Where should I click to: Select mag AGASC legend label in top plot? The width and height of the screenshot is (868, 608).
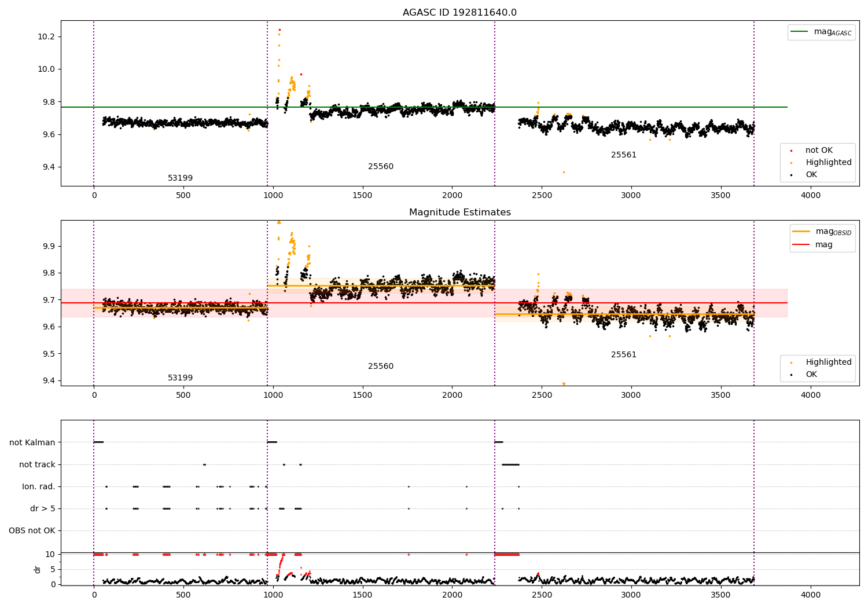pos(833,32)
